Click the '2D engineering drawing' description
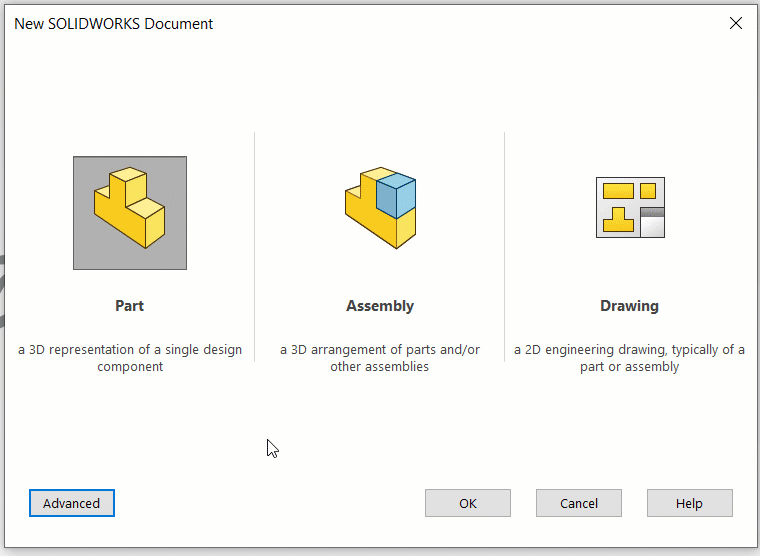This screenshot has height=556, width=760. coord(630,358)
